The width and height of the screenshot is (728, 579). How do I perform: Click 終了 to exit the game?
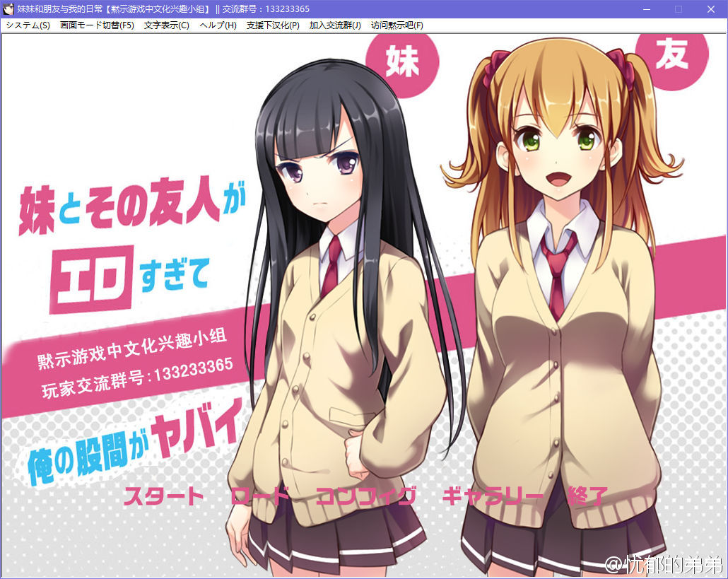587,496
